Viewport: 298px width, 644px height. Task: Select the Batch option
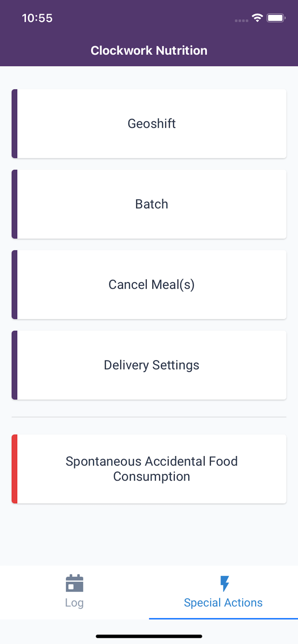151,204
